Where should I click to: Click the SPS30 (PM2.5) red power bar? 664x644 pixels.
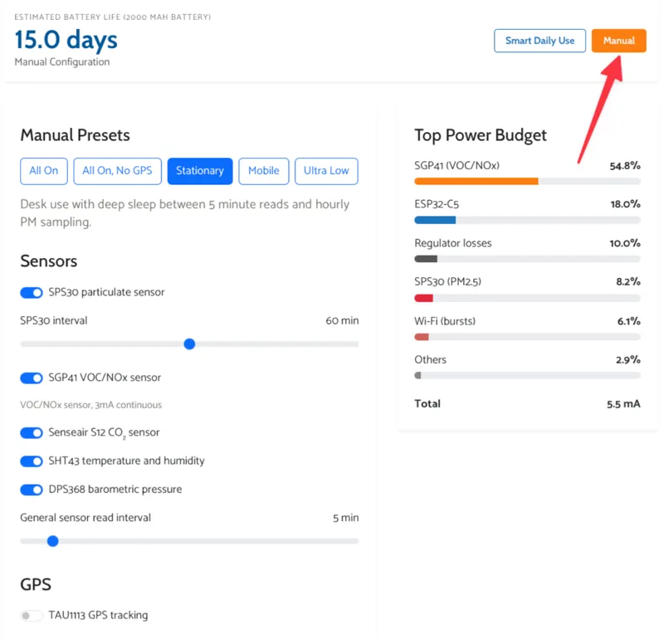point(423,298)
